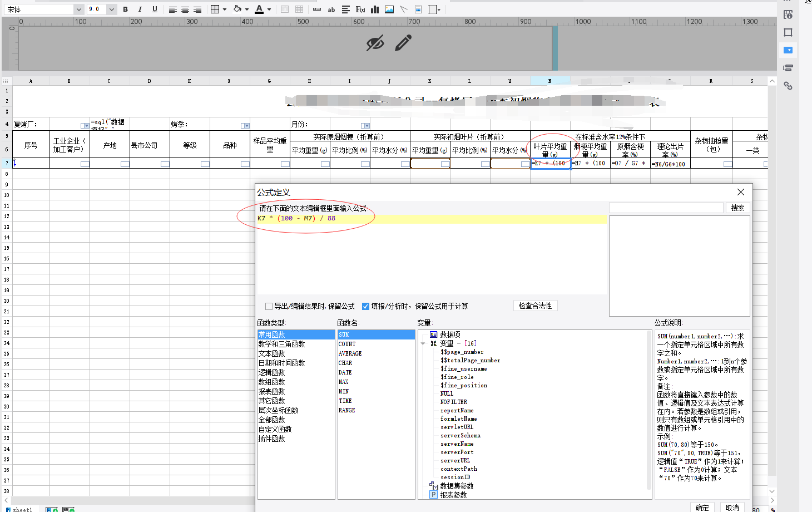Click the add new sheet icon

click(x=52, y=509)
